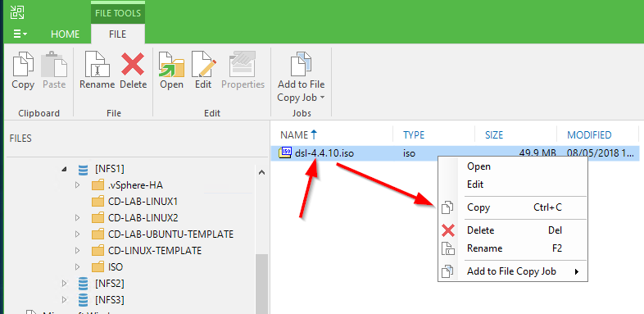Sort by the TYPE column header

[x=414, y=134]
